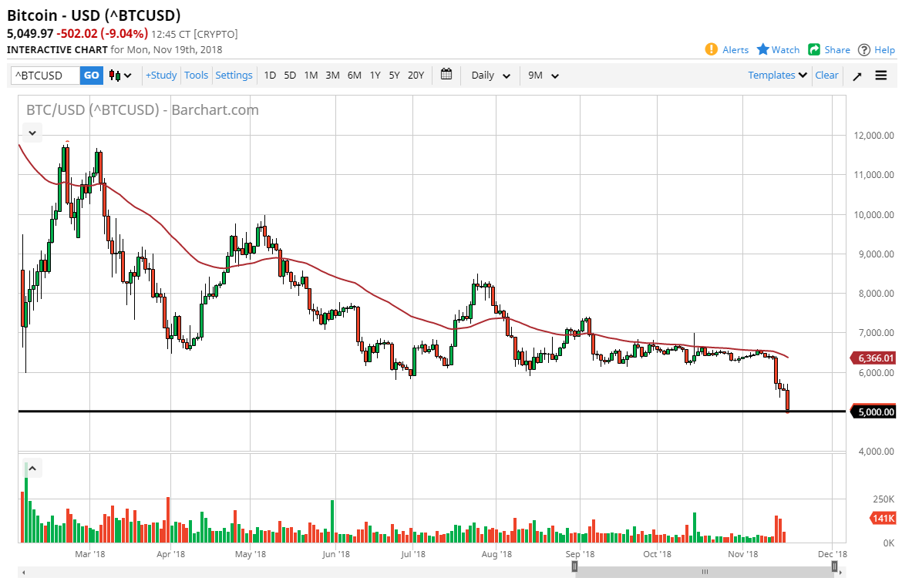Collapse the volume panel with the chevron
The image size is (902, 588).
(x=32, y=468)
